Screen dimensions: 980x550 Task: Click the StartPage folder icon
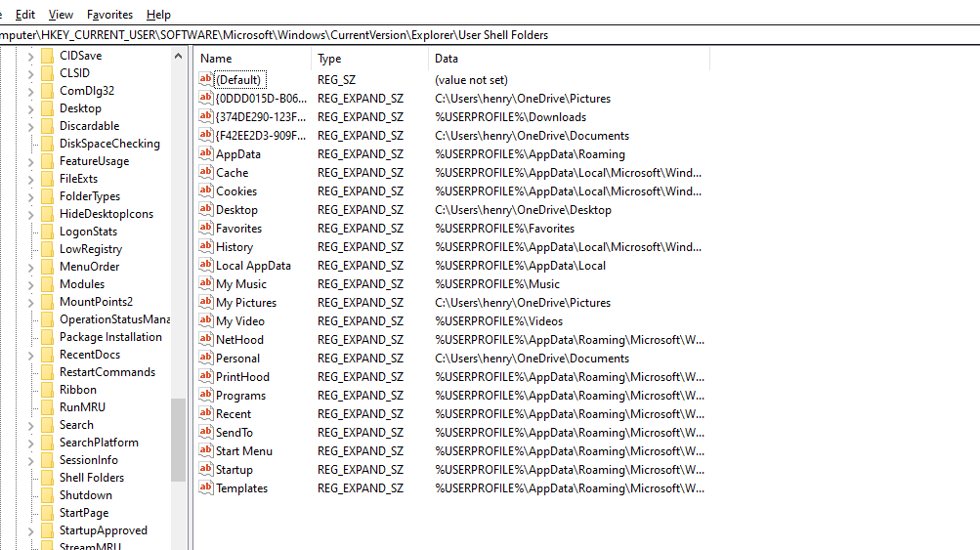pyautogui.click(x=47, y=513)
